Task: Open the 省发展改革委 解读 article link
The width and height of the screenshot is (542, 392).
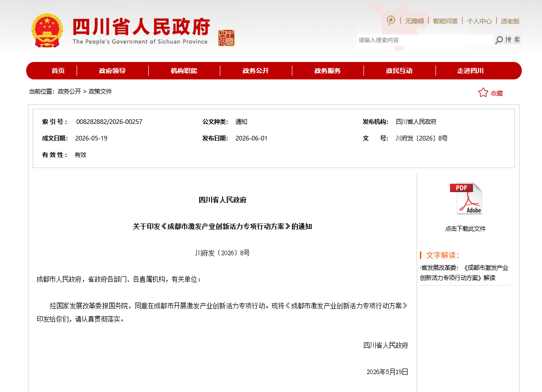Action: (464, 273)
